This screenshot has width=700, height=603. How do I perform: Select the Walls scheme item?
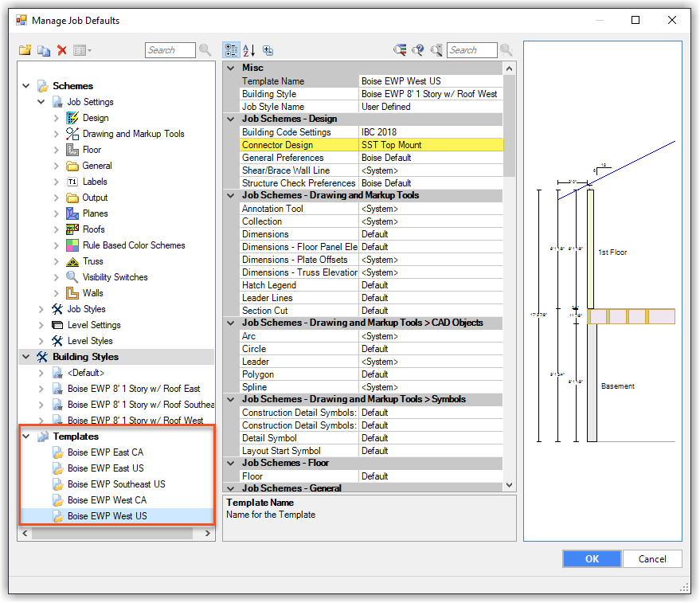point(93,293)
